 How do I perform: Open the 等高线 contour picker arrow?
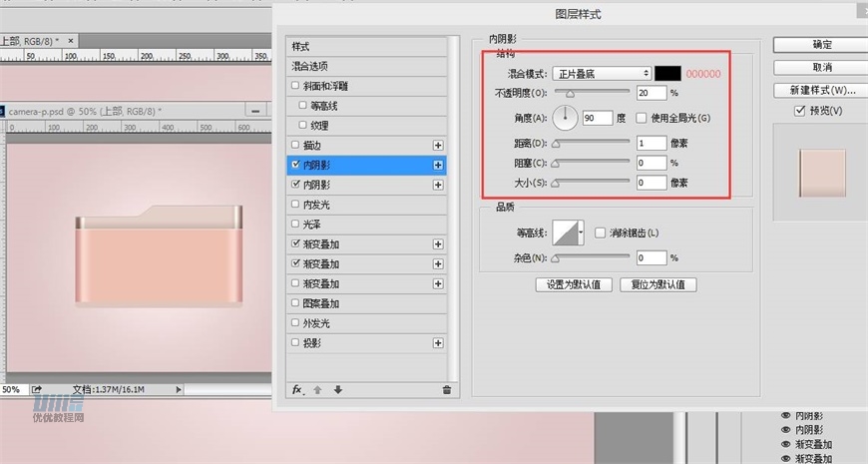click(x=581, y=232)
